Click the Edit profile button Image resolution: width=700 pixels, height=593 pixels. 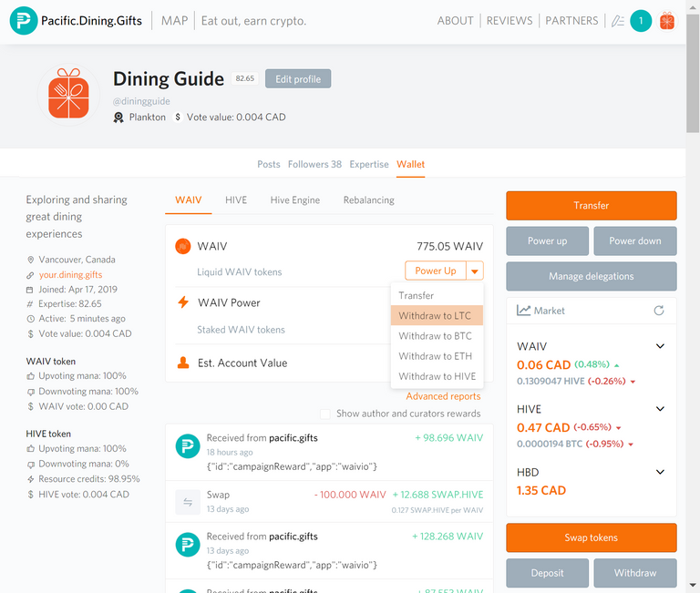pos(298,79)
